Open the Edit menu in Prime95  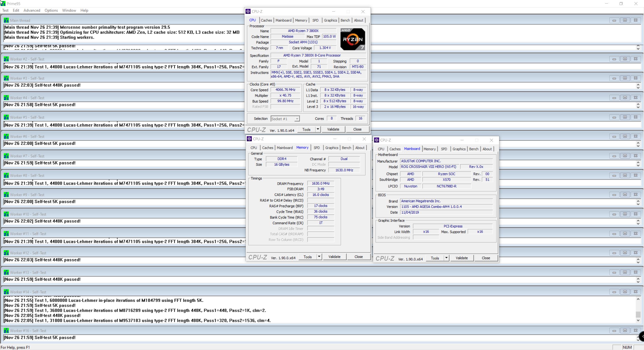[x=16, y=10]
